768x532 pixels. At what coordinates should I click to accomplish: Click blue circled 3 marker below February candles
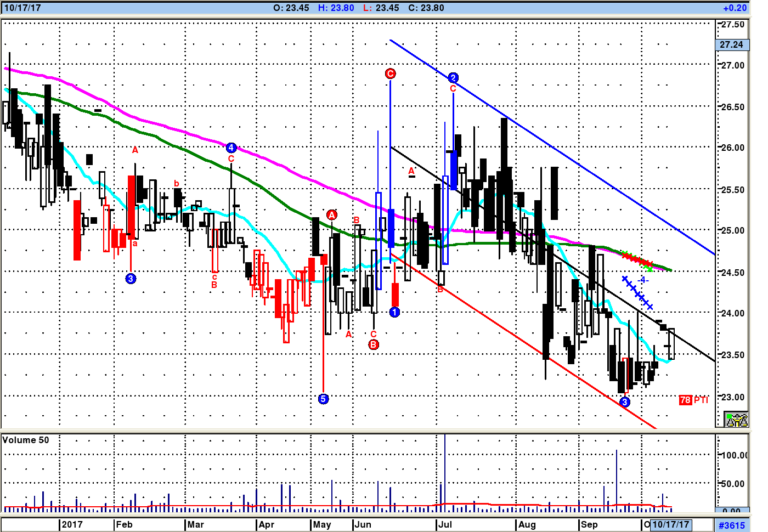click(131, 279)
